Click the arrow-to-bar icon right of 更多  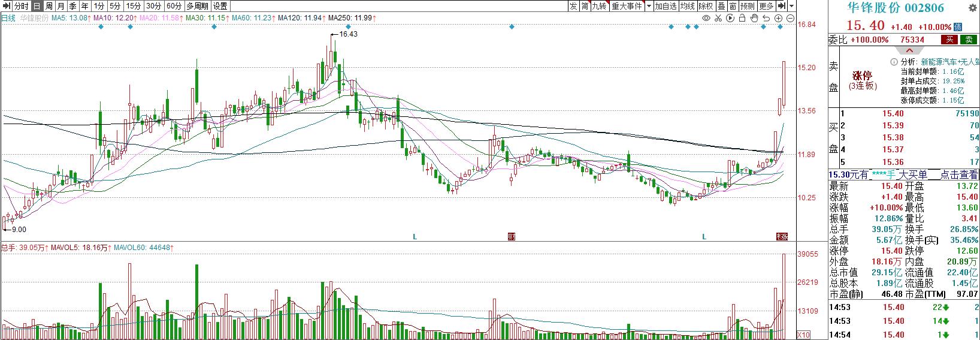(782, 6)
